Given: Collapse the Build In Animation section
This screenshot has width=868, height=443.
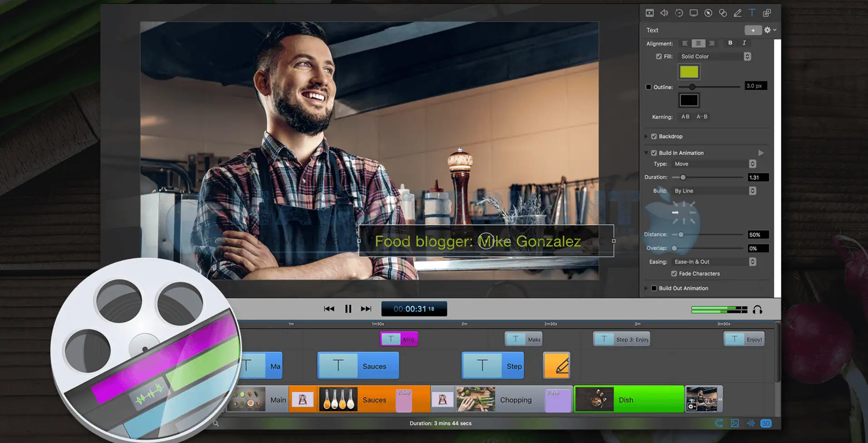Looking at the screenshot, I should pos(646,153).
